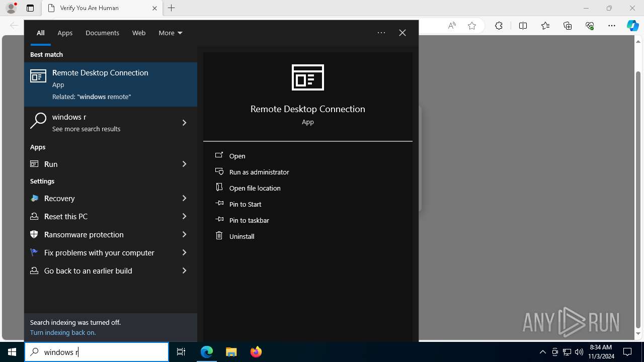Switch to the Documents search tab

click(x=102, y=33)
